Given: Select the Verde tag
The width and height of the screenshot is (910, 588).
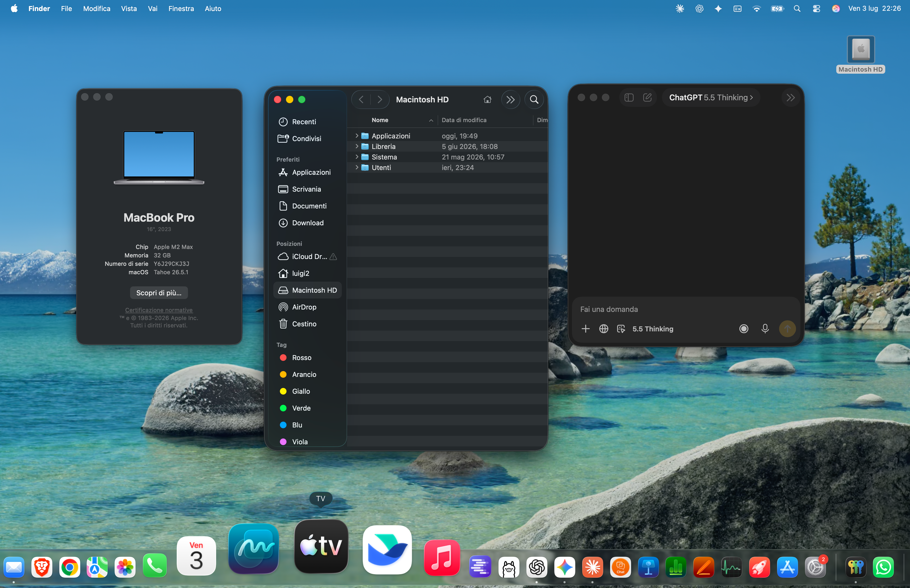Looking at the screenshot, I should coord(307,408).
